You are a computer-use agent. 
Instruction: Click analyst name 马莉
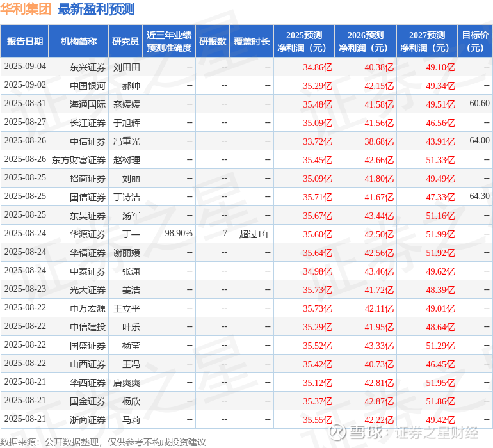(x=131, y=420)
